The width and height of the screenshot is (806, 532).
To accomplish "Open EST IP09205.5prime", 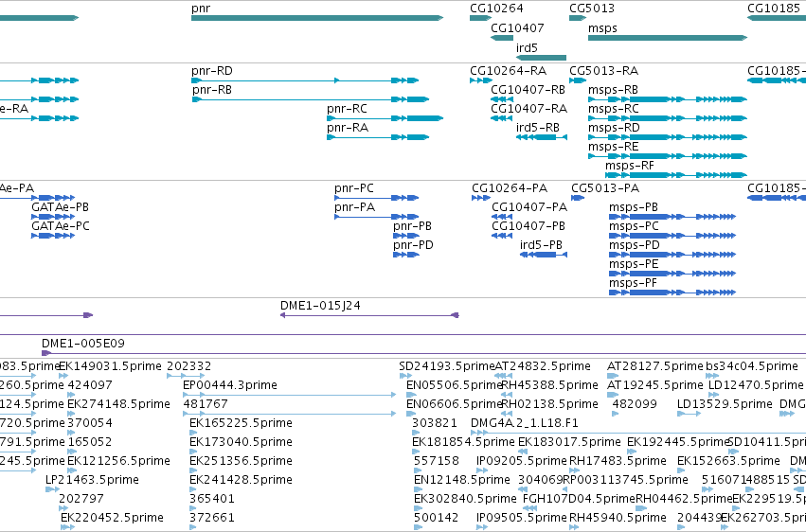I will 482,470.
